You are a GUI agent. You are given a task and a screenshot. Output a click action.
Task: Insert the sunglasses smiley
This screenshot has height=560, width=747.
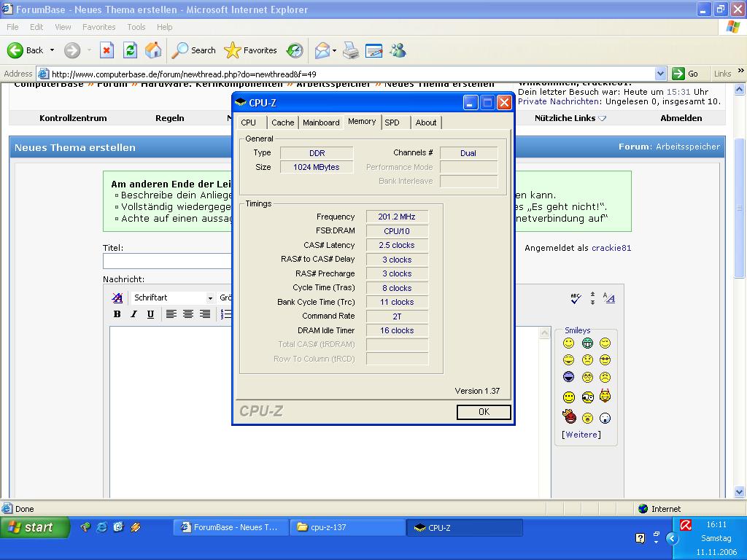(x=605, y=360)
